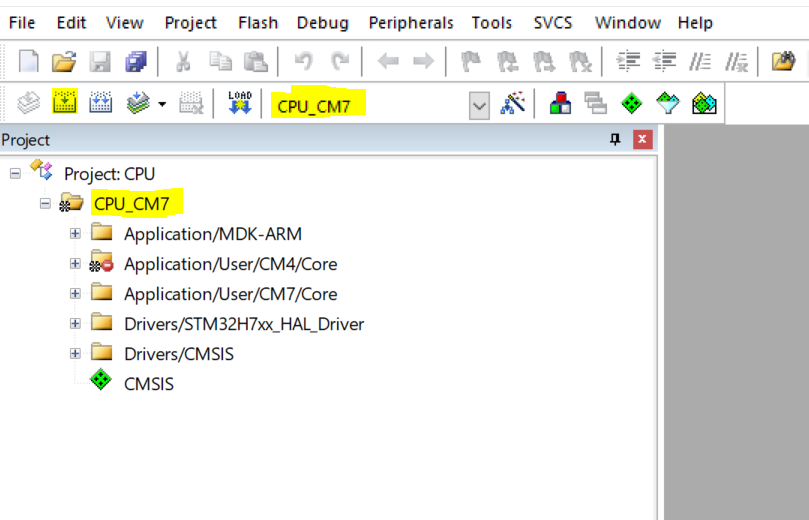Open the Project menu
The width and height of the screenshot is (809, 520).
[190, 23]
